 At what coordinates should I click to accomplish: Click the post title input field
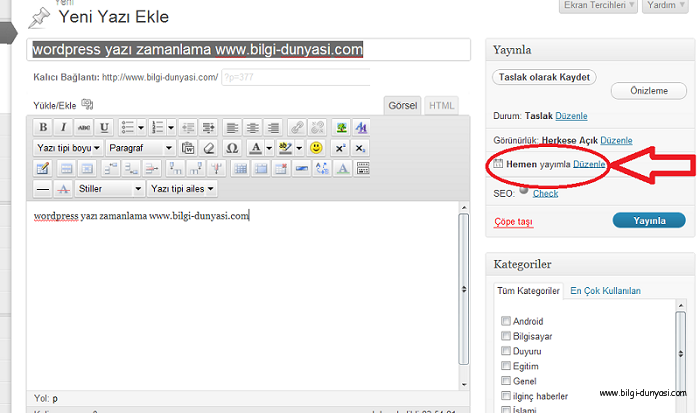tap(249, 49)
